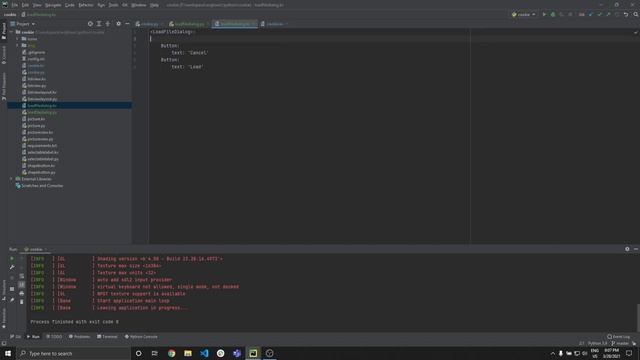Collapse the cookie project root node
The width and height of the screenshot is (640, 360).
click(12, 32)
